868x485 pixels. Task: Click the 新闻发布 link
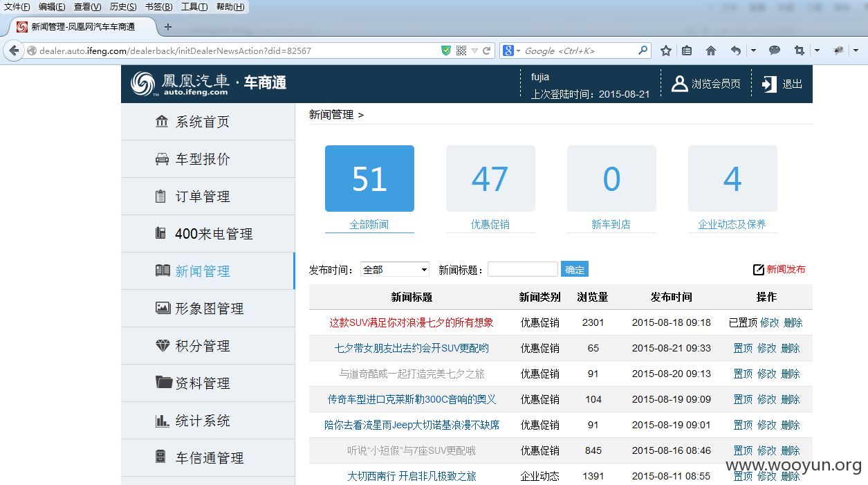[x=786, y=270]
